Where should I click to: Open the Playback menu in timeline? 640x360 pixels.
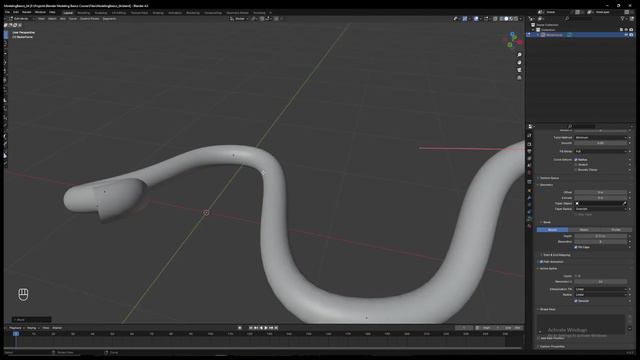pos(15,328)
